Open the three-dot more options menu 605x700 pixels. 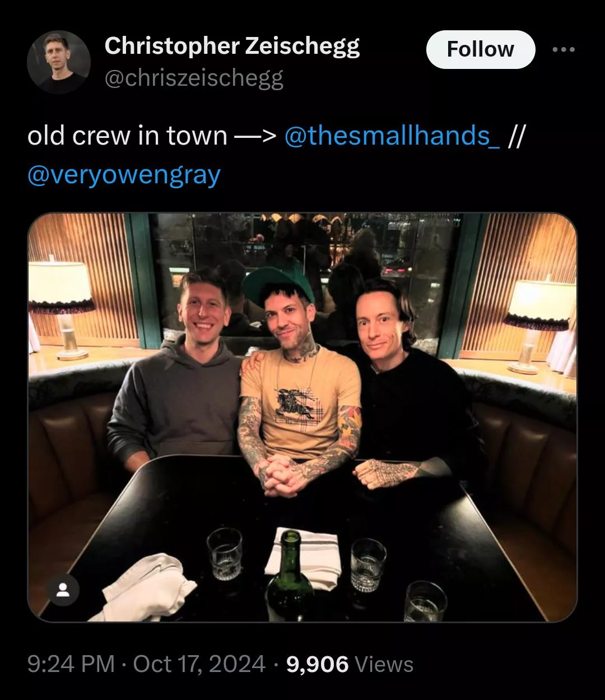tap(564, 50)
